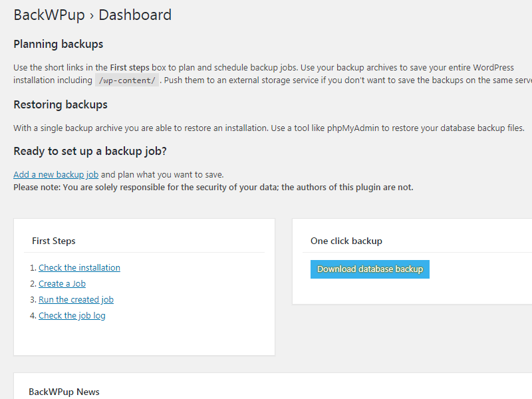Screen dimensions: 532x399
Task: Click step two in First Steps list
Action: pos(62,283)
